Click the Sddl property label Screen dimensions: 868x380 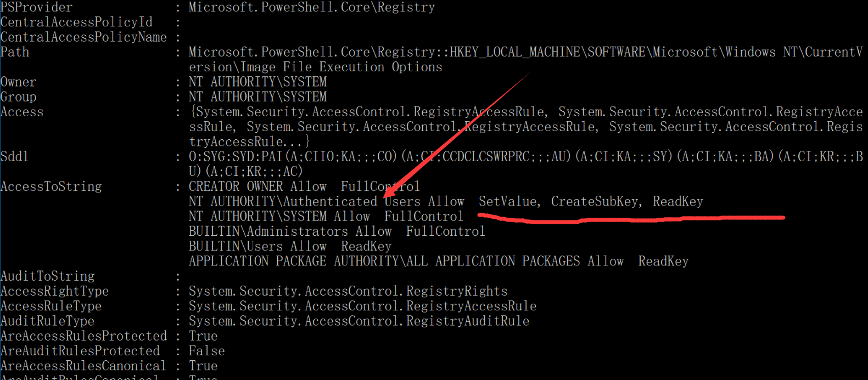pos(15,156)
